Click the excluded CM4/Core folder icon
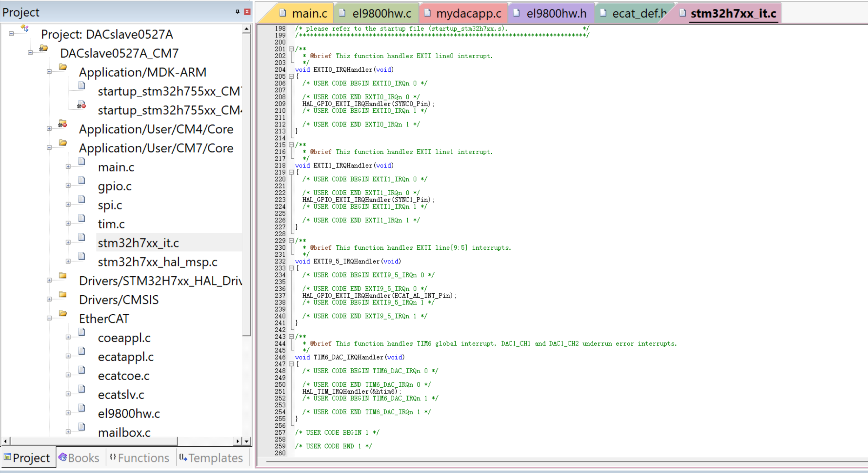 tap(62, 123)
